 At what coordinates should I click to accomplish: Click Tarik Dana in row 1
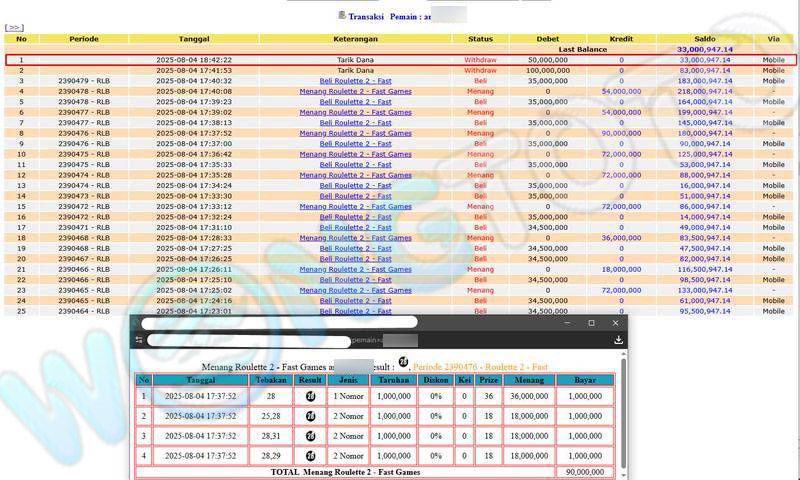pyautogui.click(x=356, y=60)
